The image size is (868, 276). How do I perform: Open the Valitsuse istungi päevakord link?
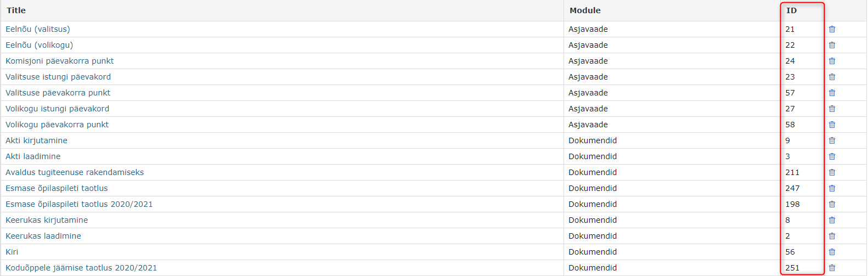coord(58,77)
